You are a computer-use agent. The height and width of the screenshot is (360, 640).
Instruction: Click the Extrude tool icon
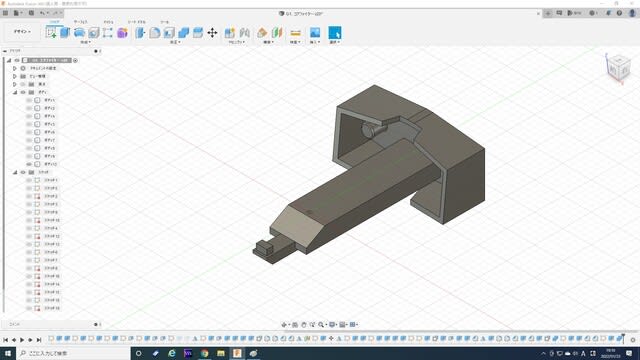[x=65, y=33]
